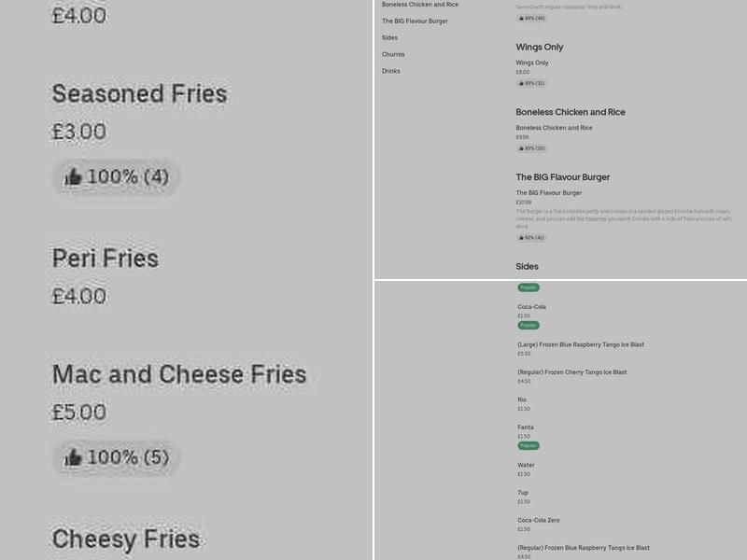The width and height of the screenshot is (747, 560).
Task: Add the (Large) Frozen Blue Raspberry Tango Ice Blast
Action: pos(579,343)
